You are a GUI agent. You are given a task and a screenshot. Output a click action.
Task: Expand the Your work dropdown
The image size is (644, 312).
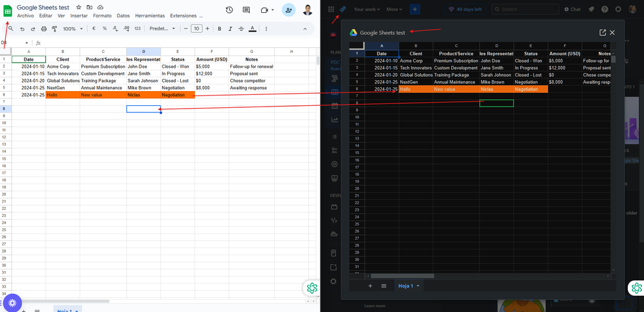pyautogui.click(x=368, y=9)
